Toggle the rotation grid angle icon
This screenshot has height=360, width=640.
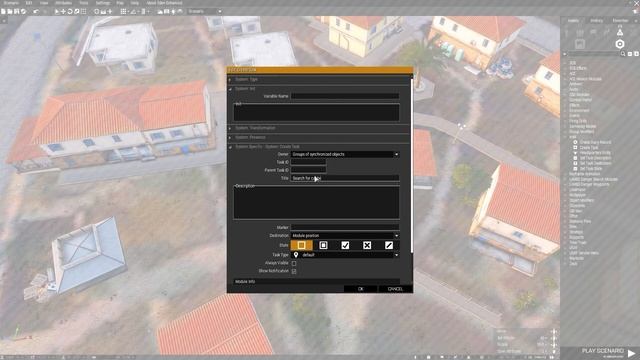coord(133,11)
